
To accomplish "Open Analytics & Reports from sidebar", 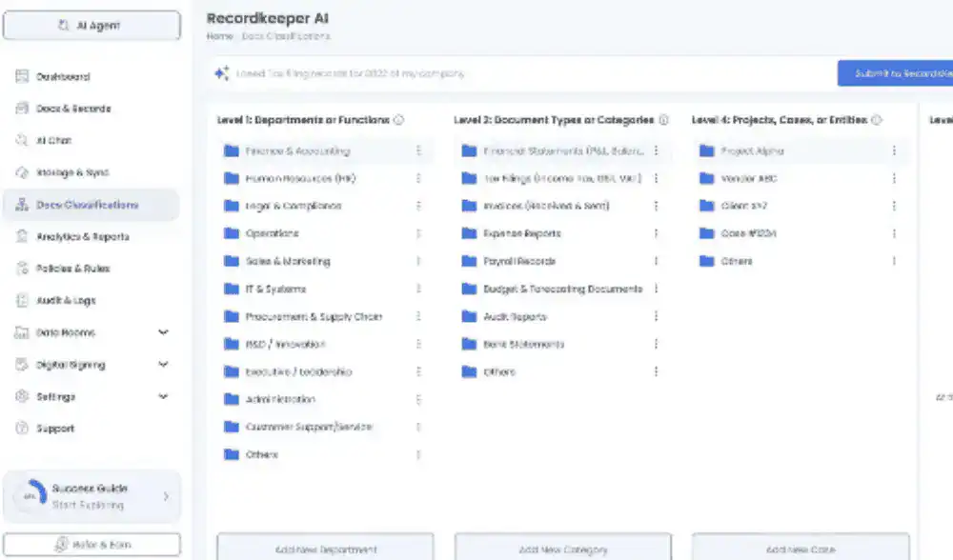I will 82,236.
